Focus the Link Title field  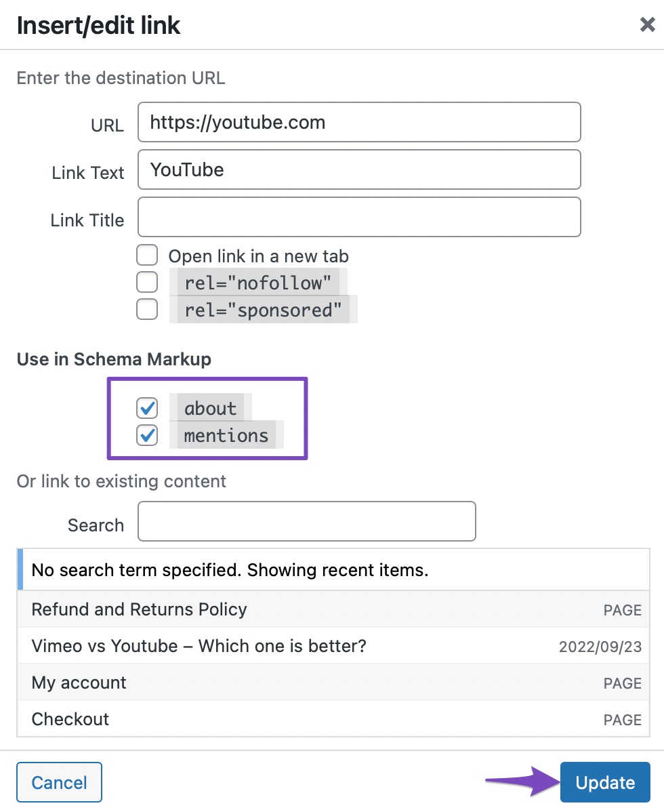(359, 217)
